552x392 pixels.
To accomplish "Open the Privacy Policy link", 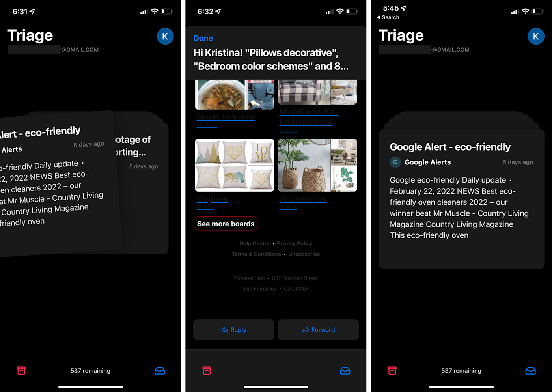I will 295,243.
